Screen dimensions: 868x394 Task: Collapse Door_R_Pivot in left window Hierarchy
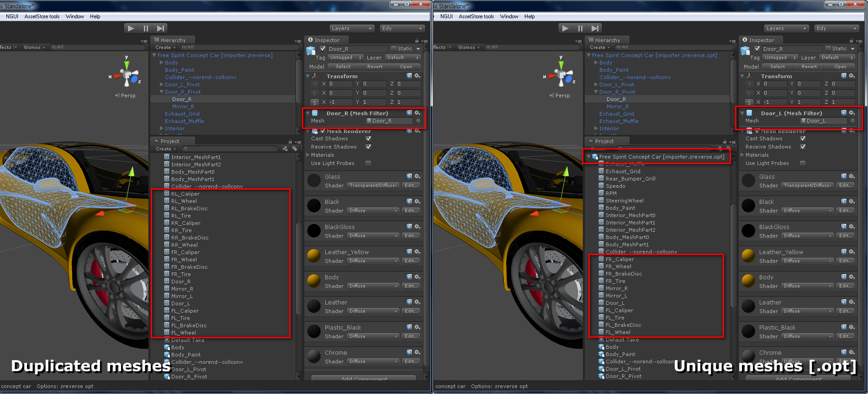[x=161, y=92]
